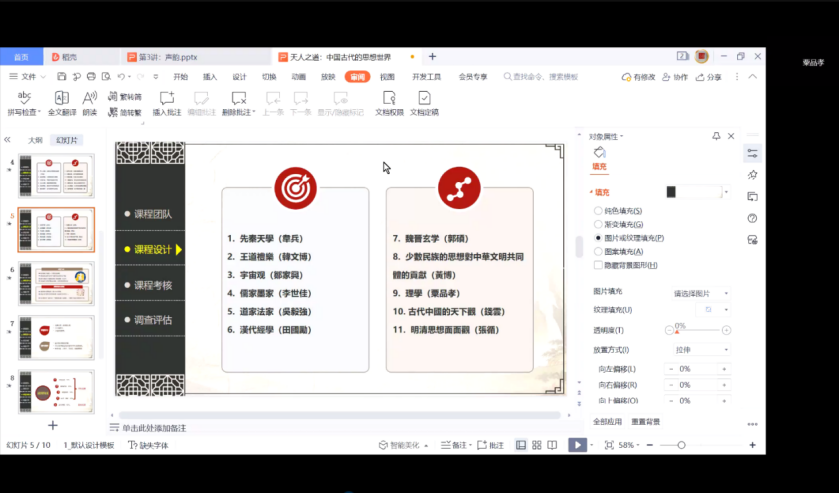The width and height of the screenshot is (839, 493).
Task: Click the fill color swatch
Action: [x=693, y=192]
